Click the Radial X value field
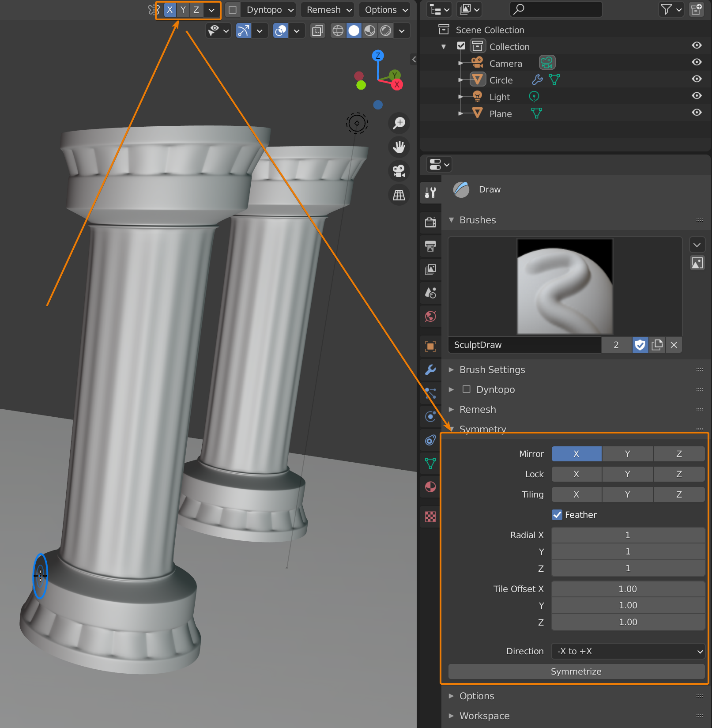712x728 pixels. click(x=628, y=535)
